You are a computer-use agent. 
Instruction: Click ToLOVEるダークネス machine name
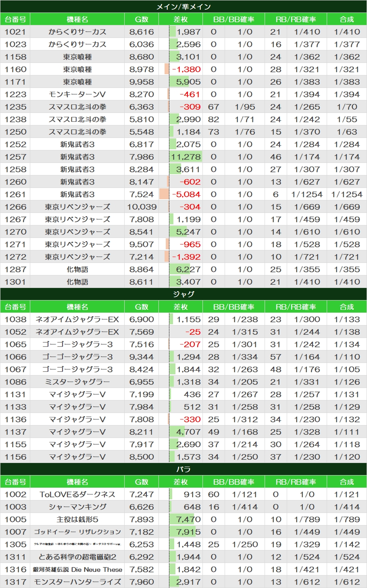tap(77, 494)
